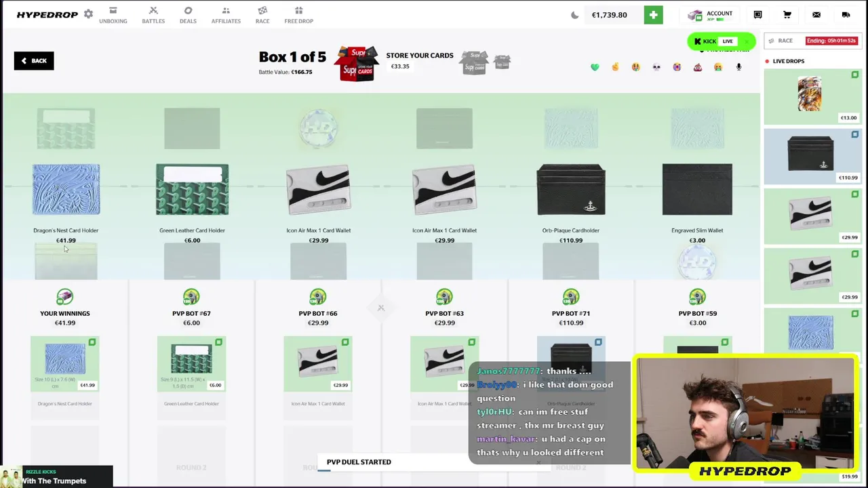868x488 pixels.
Task: Send crying face emoji reaction
Action: (x=677, y=67)
